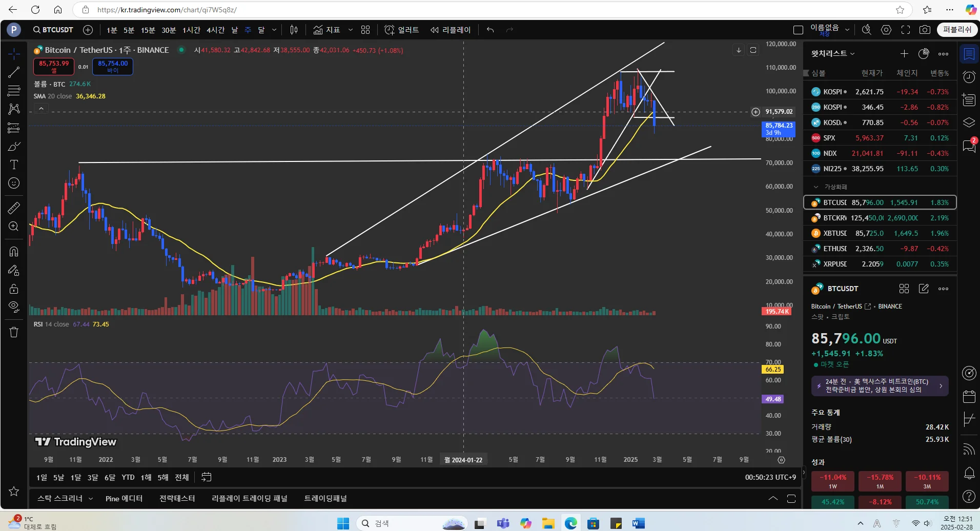Toggle maximize chart pane button
Screen dimensions: 980x531
tap(753, 50)
